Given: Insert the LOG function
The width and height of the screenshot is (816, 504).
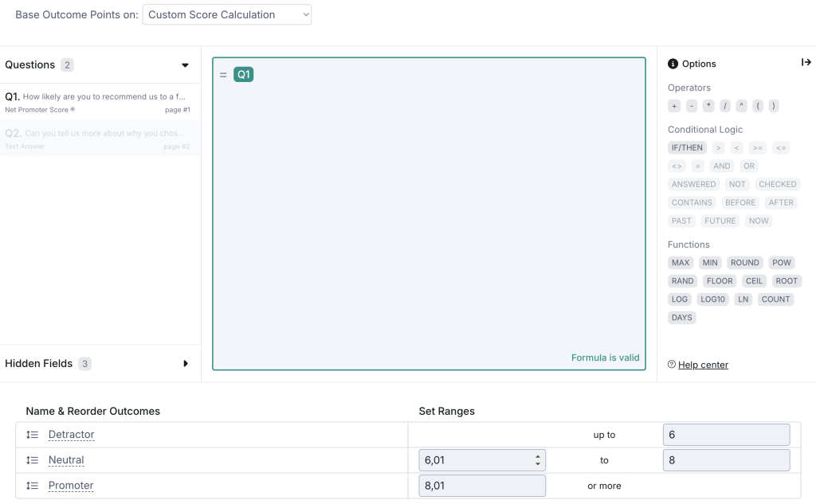Looking at the screenshot, I should (680, 299).
